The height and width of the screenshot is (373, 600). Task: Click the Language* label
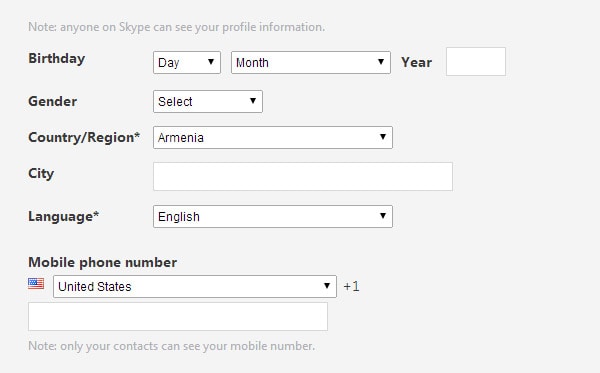64,217
